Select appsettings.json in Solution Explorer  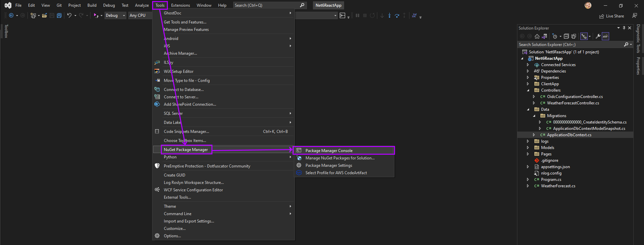pyautogui.click(x=555, y=167)
